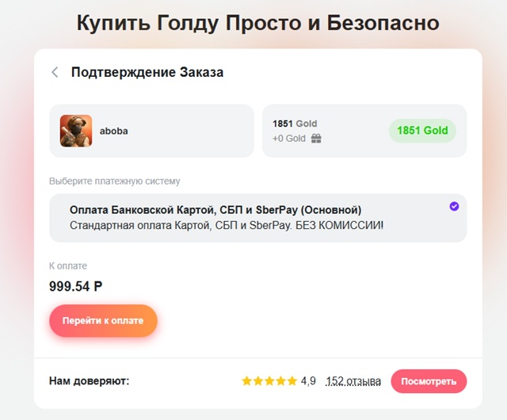Click the fifth yellow rating star

pos(292,381)
